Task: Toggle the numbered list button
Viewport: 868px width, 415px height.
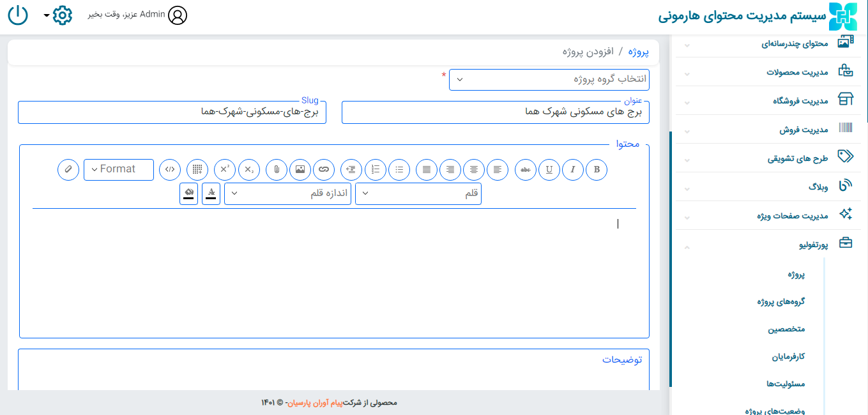Action: point(376,169)
